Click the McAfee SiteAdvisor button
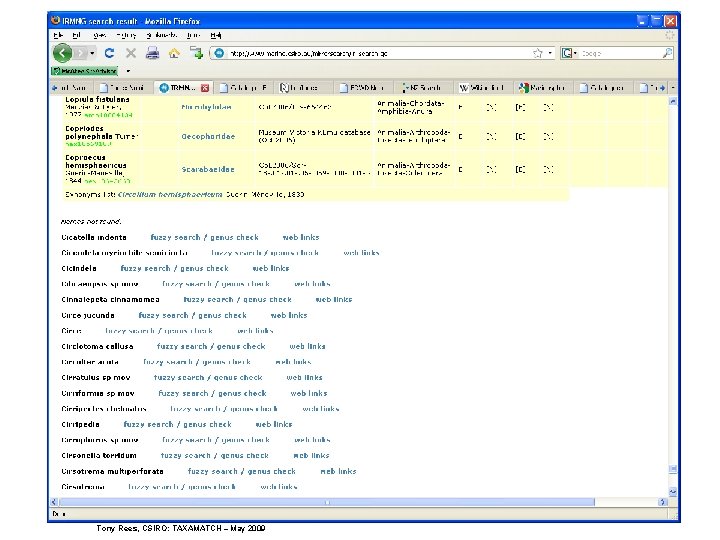This screenshot has height=540, width=720. coord(85,71)
